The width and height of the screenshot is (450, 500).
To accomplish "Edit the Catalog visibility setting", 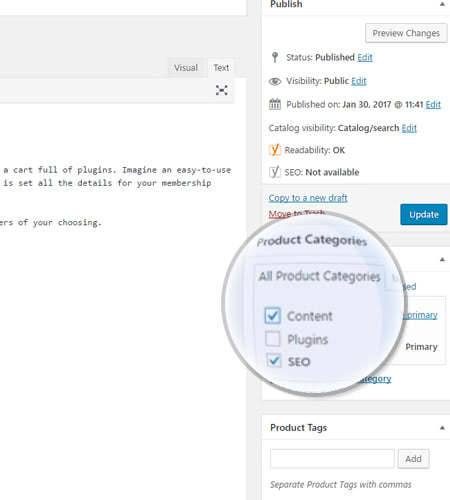I will (x=409, y=128).
